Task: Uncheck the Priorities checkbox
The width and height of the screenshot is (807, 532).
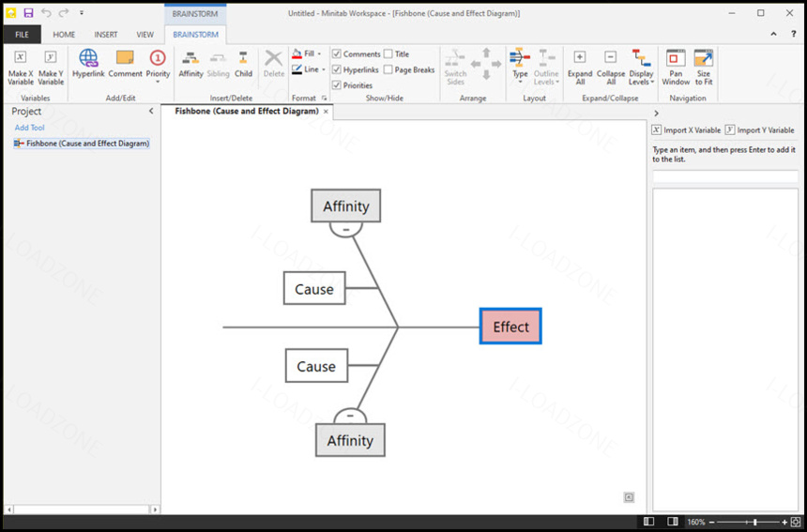Action: (x=337, y=85)
